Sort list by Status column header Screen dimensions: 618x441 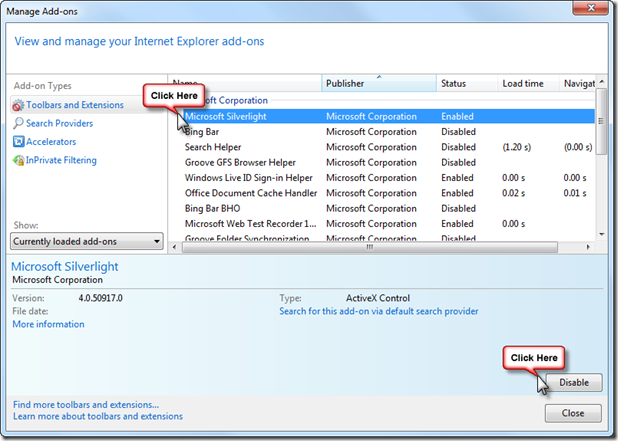467,83
